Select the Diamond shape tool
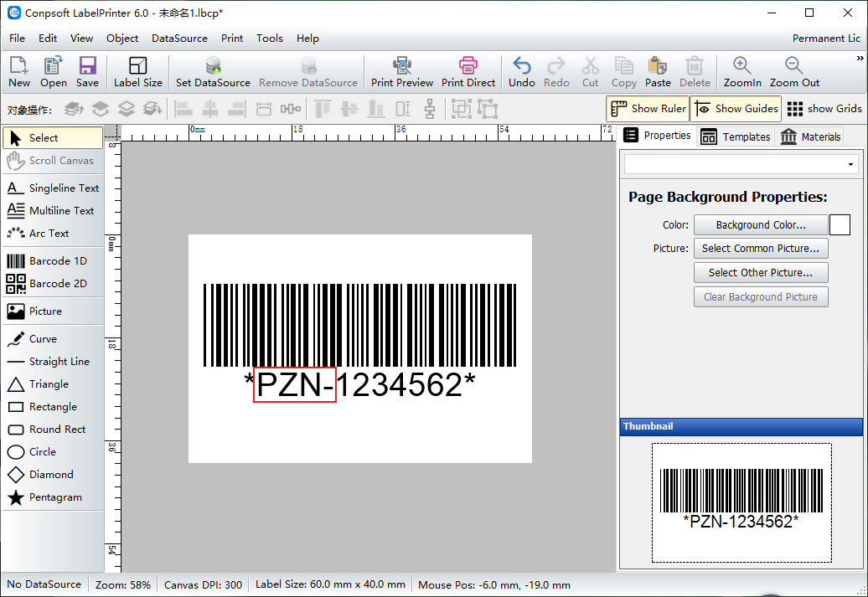 tap(53, 475)
